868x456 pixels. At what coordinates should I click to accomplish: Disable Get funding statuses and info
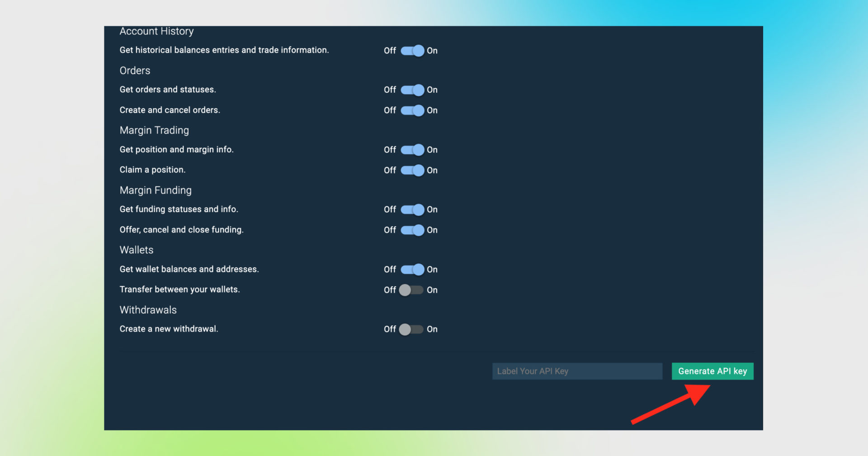pyautogui.click(x=412, y=209)
